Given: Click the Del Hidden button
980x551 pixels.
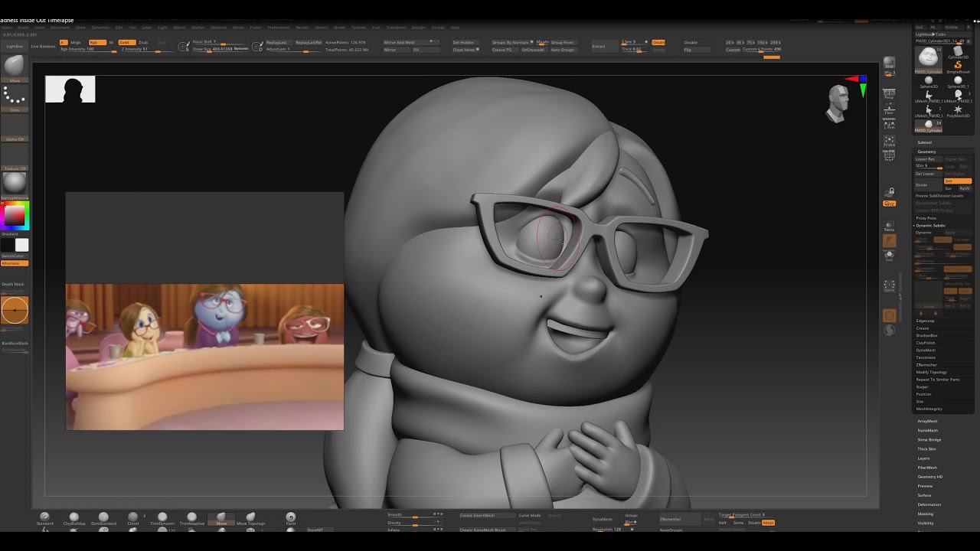Looking at the screenshot, I should 465,42.
